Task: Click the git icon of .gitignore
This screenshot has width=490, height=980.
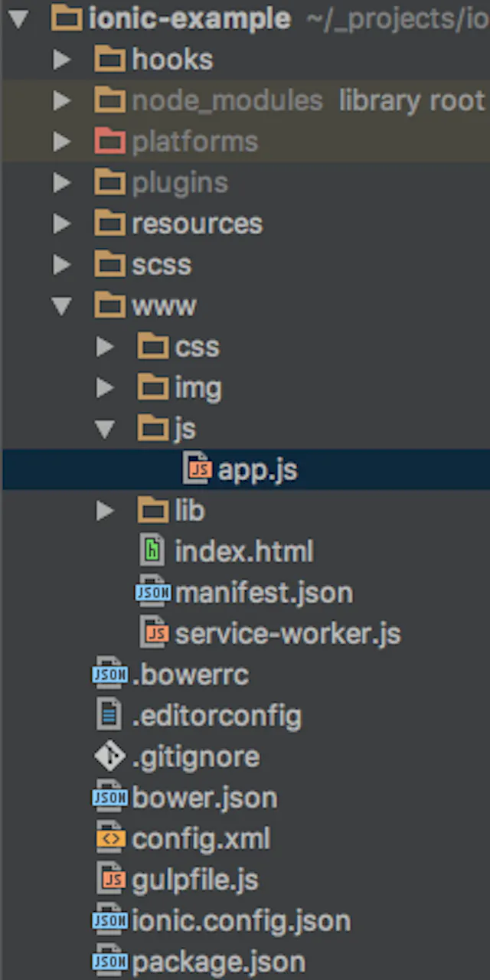Action: click(x=110, y=756)
